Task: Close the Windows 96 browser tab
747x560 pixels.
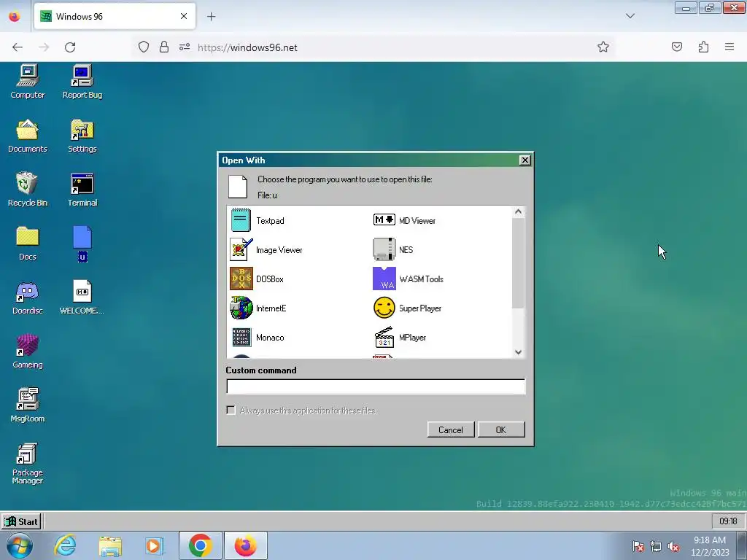Action: (x=184, y=16)
